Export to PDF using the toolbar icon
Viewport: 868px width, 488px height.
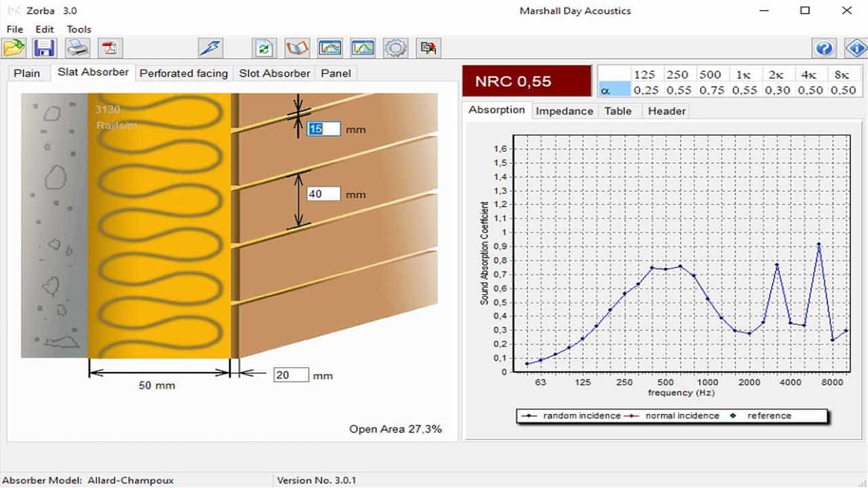[110, 47]
